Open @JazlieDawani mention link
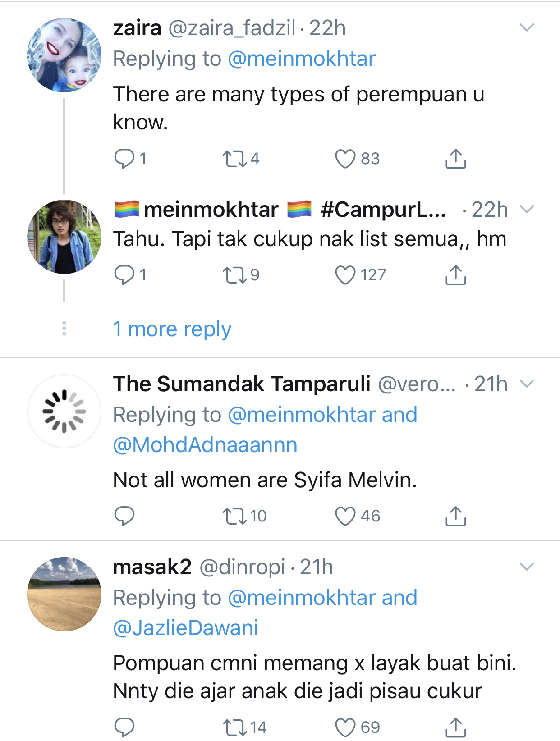Image resolution: width=560 pixels, height=741 pixels. click(x=186, y=628)
